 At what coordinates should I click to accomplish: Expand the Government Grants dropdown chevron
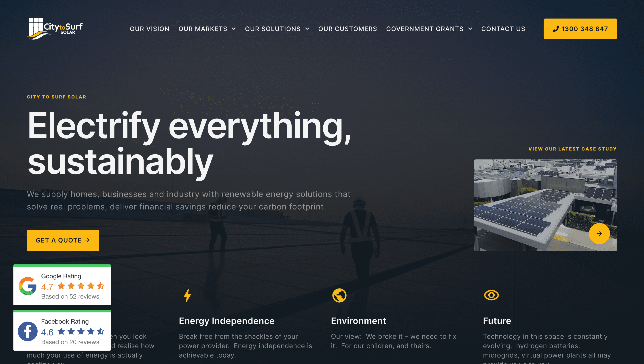470,29
